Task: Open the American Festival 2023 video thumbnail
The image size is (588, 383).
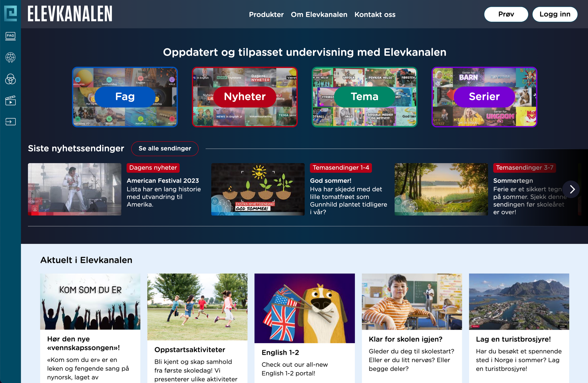Action: pos(74,189)
